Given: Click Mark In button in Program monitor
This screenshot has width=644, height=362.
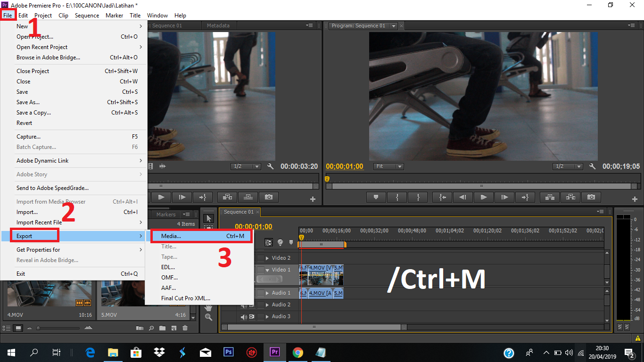Looking at the screenshot, I should (397, 197).
